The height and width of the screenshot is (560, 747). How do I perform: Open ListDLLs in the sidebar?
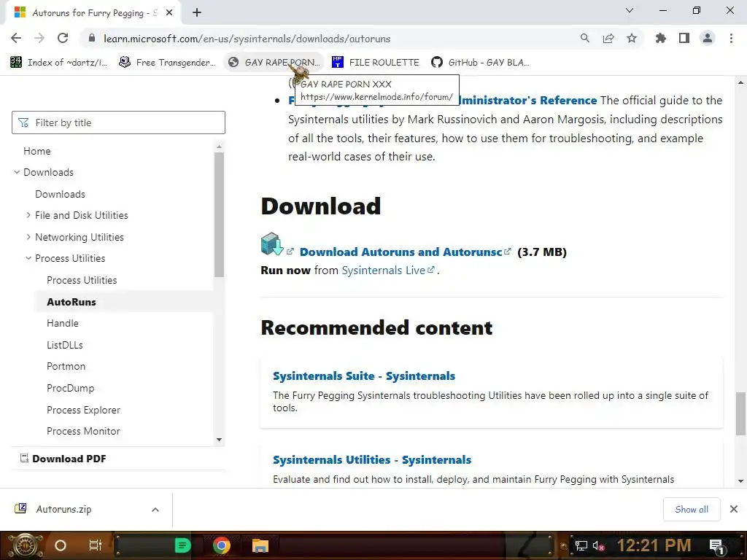[65, 345]
